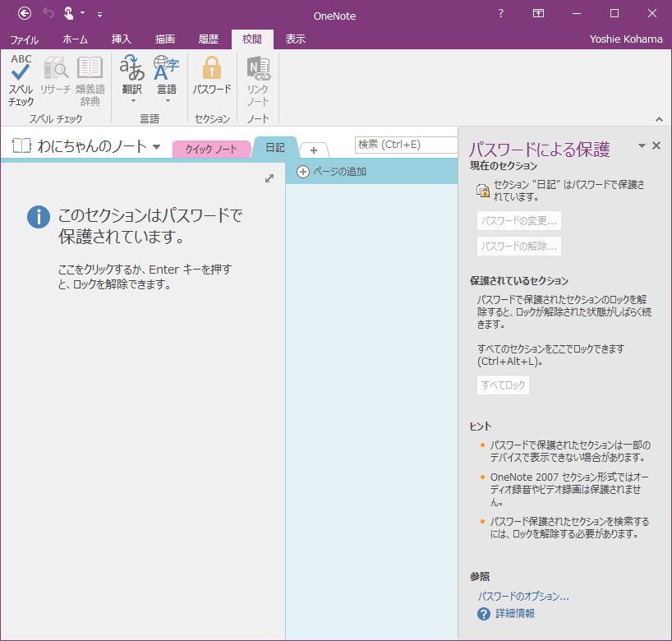Open the わにちゃんのノート notebook dropdown
Screen dimensions: 672x641
pos(157,147)
